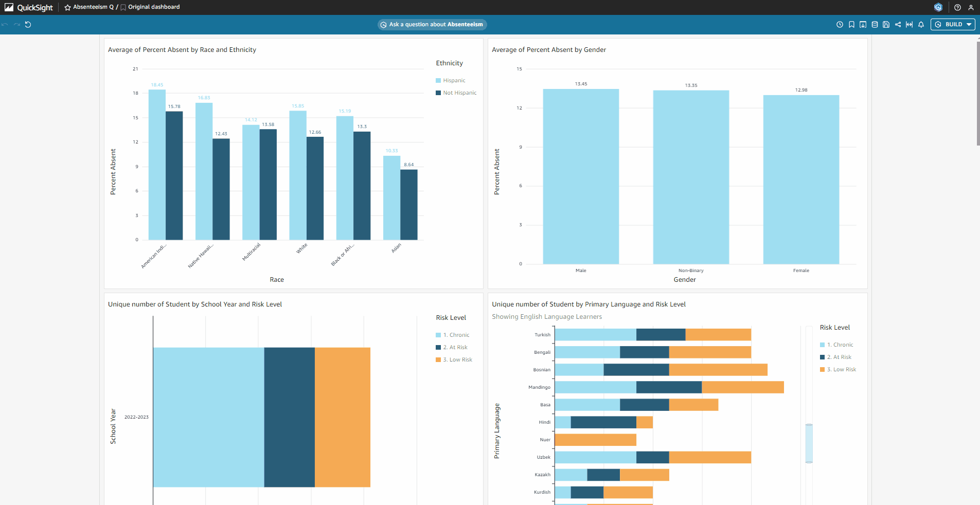Open the alerts bell icon

(x=921, y=24)
